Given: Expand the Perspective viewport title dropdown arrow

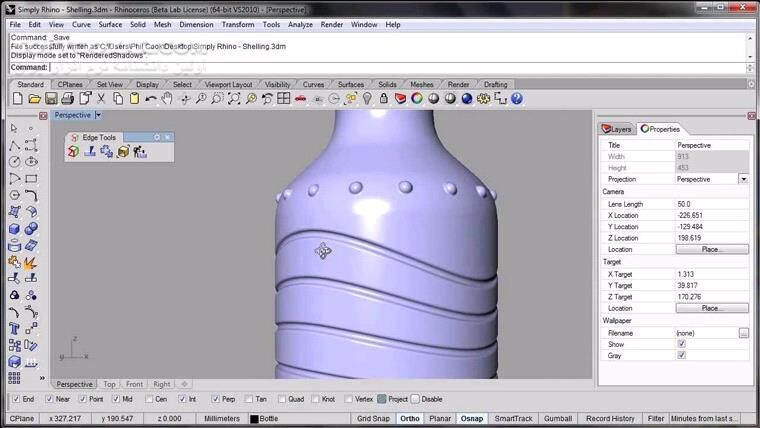Looking at the screenshot, I should click(x=98, y=115).
